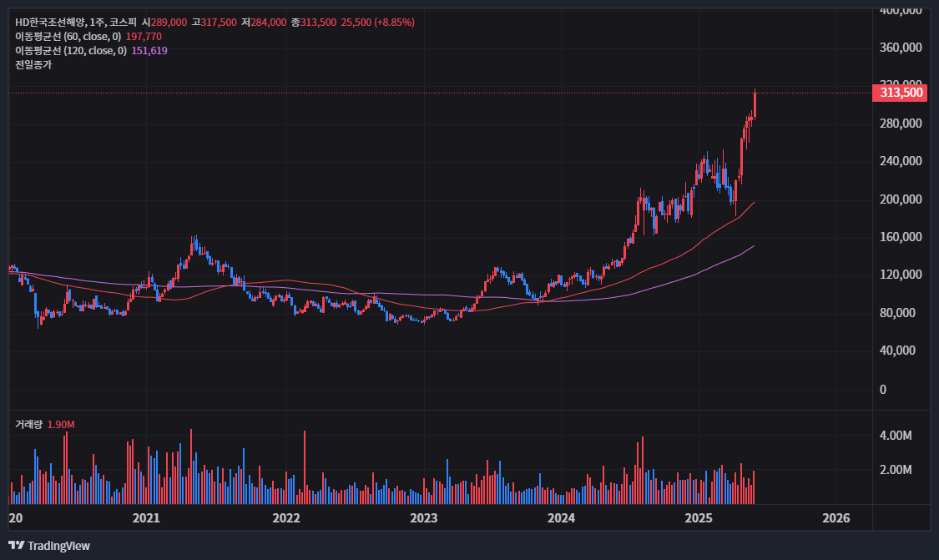Viewport: 939px width, 560px height.
Task: Click the 0 price axis label
Action: tap(883, 390)
